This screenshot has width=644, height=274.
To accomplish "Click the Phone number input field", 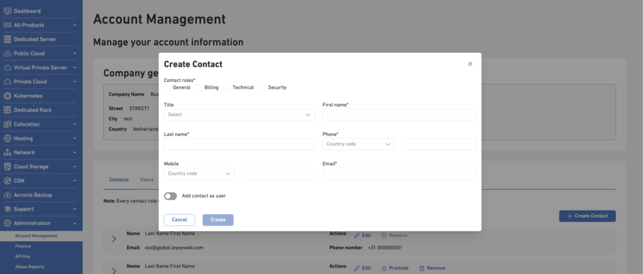I will tap(439, 144).
